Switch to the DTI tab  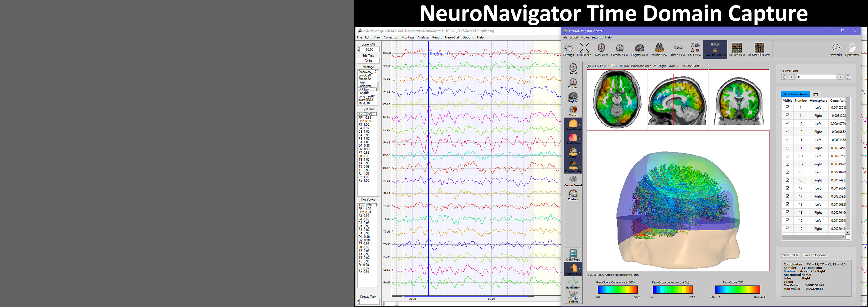pyautogui.click(x=815, y=94)
